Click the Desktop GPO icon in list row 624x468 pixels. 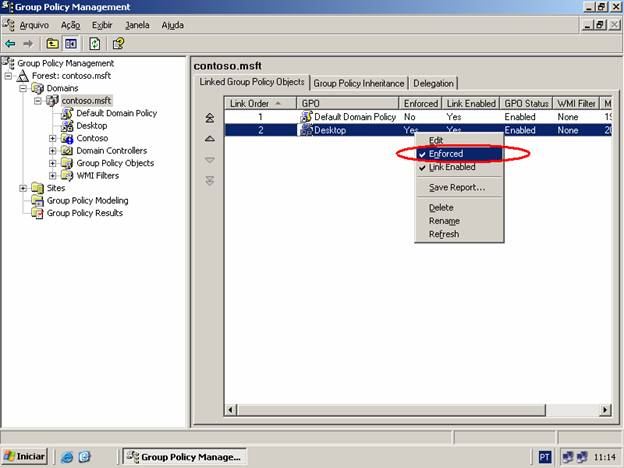(x=306, y=130)
